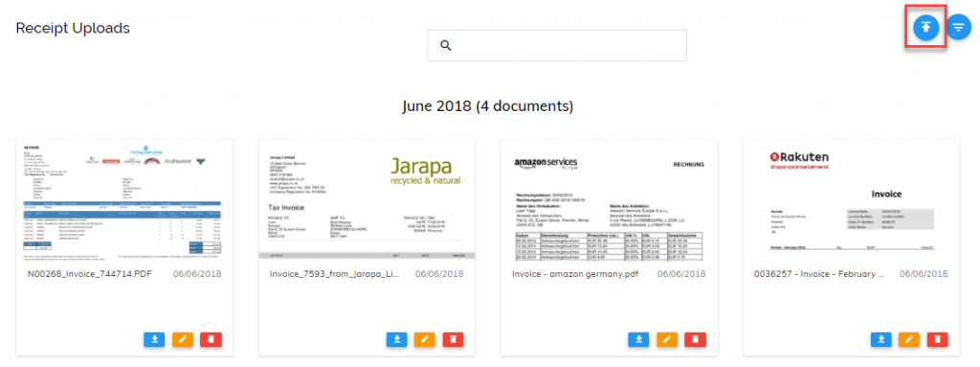The image size is (980, 367).
Task: Edit the N00268_Invoice_744714.PDF receipt
Action: [183, 339]
